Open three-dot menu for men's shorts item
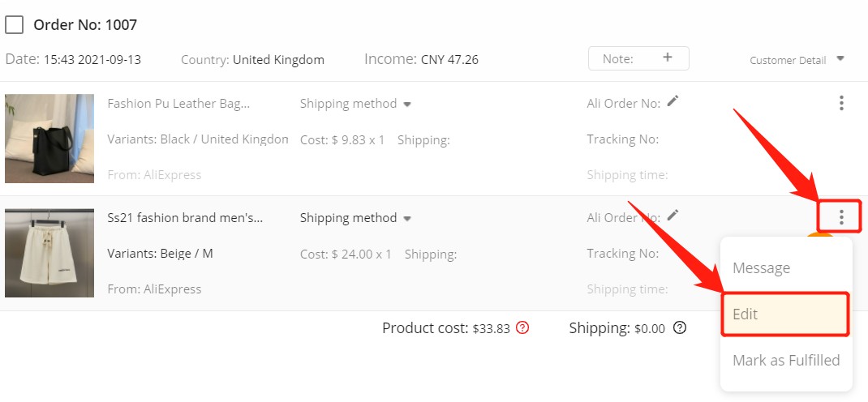 (x=841, y=216)
